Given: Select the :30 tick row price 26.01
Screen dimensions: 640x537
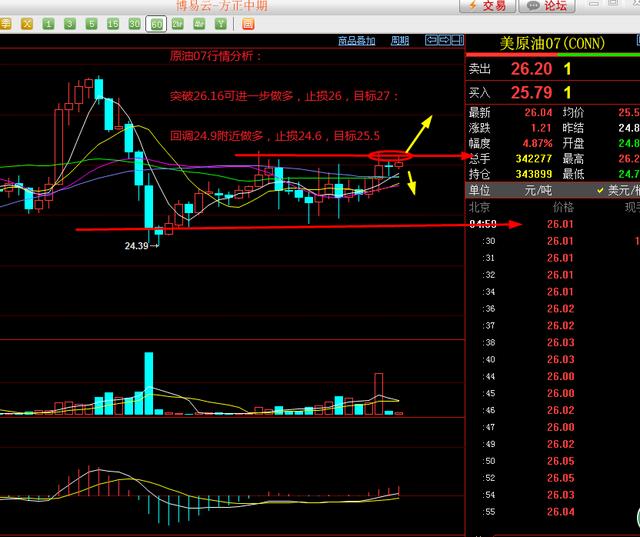Looking at the screenshot, I should point(560,241).
